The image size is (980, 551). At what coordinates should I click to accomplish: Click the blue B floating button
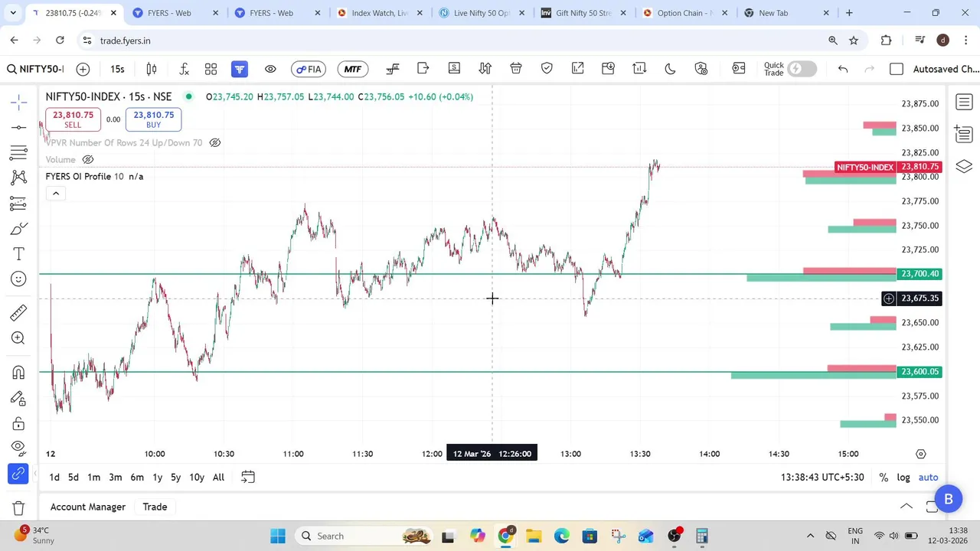click(949, 499)
